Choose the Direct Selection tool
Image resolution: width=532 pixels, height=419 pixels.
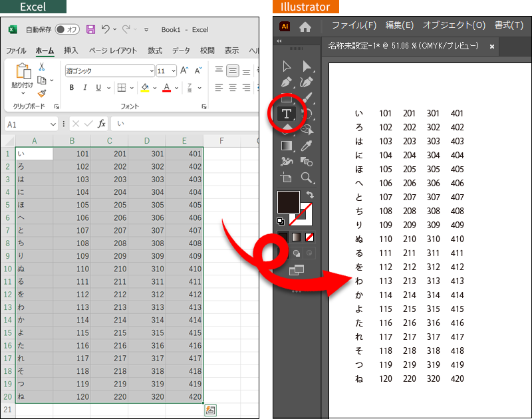point(307,66)
